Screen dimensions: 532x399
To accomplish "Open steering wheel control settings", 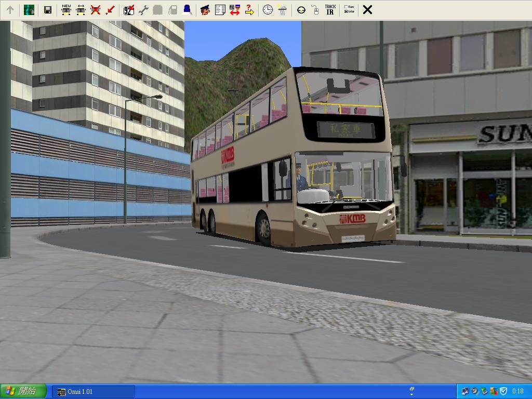I will pos(301,10).
